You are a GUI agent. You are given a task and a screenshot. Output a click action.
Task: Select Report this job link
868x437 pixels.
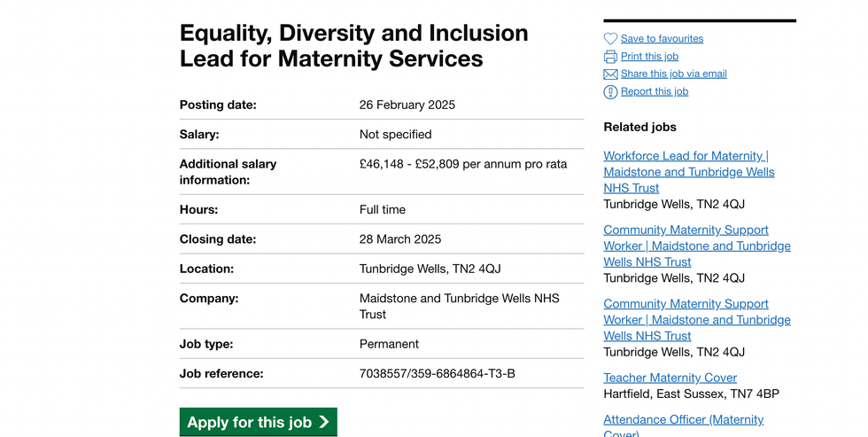[654, 92]
